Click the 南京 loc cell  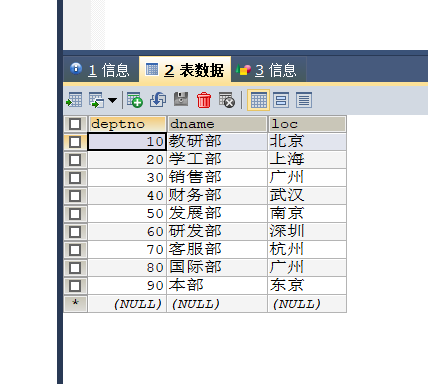pos(307,214)
